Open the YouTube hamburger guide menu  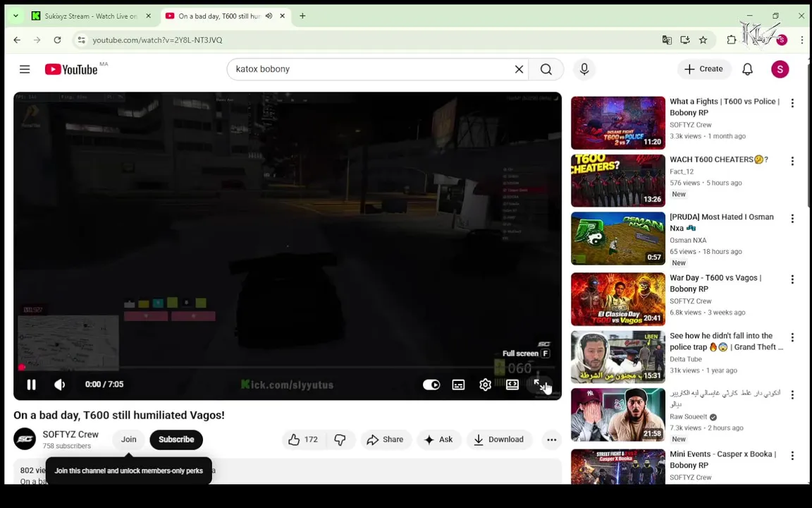(x=25, y=69)
